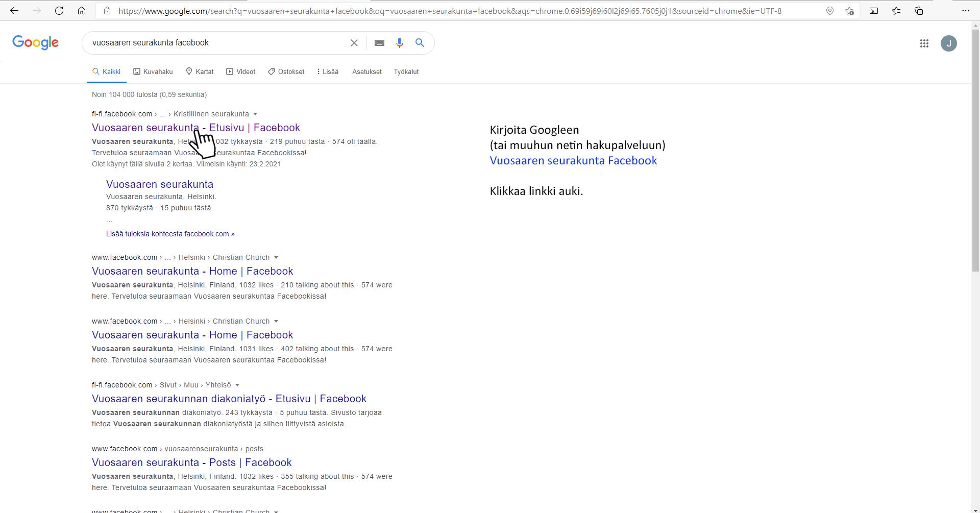Viewport: 980px width, 513px height.
Task: Clear the search box with the X icon
Action: tap(354, 43)
